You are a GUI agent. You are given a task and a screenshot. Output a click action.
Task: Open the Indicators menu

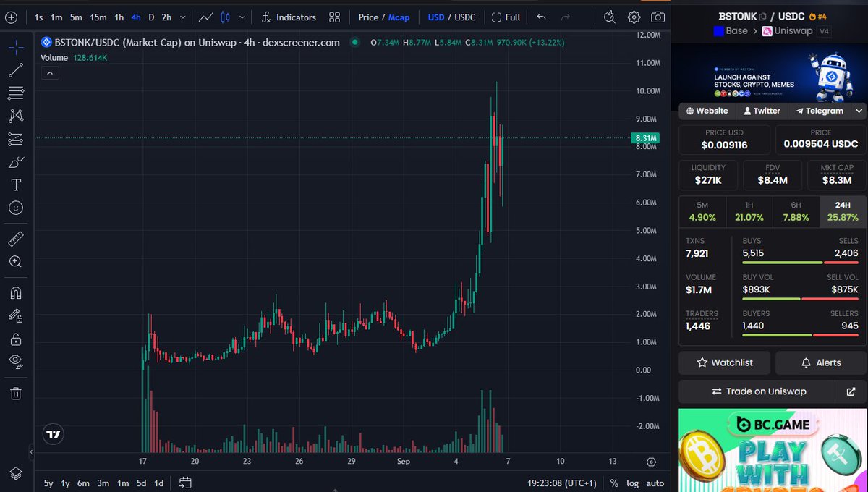[289, 17]
